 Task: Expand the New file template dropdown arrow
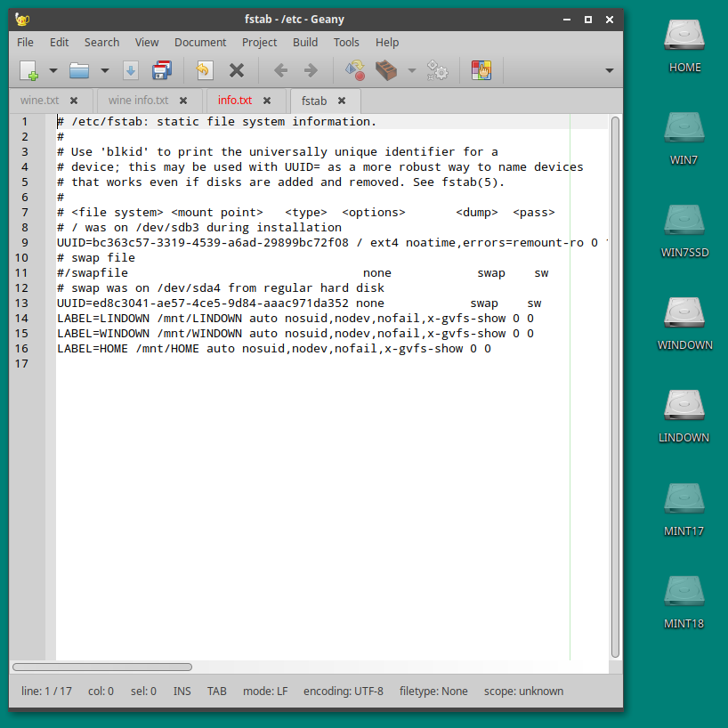53,70
